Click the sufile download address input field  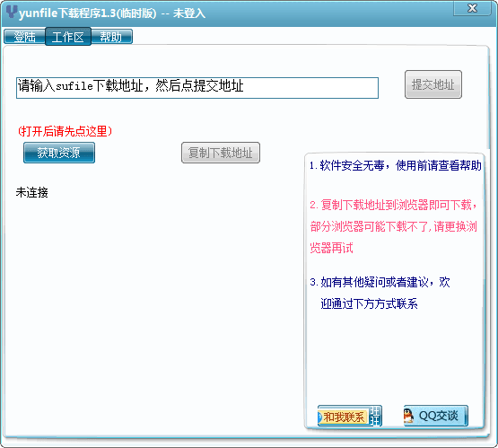[197, 88]
